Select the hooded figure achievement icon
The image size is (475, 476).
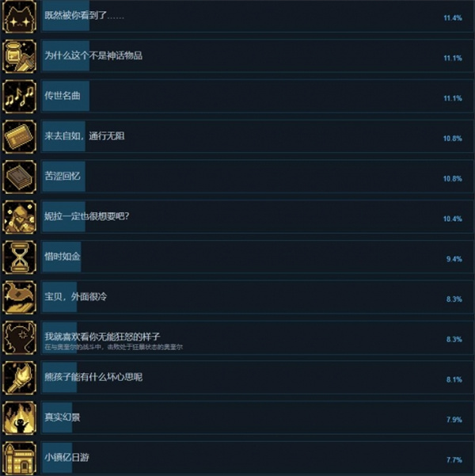click(19, 217)
